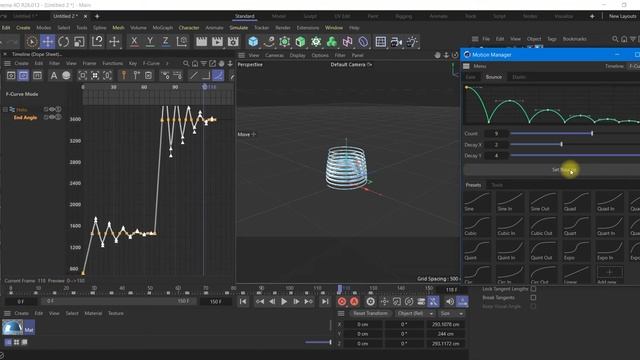Open Motion Manager hamburger Menu
Screen dimensions: 640x360
click(466, 66)
